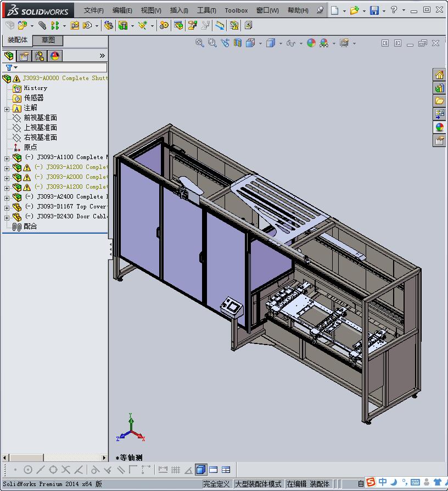Switch to PropertyManager tab icon
The height and width of the screenshot is (491, 448).
24,56
